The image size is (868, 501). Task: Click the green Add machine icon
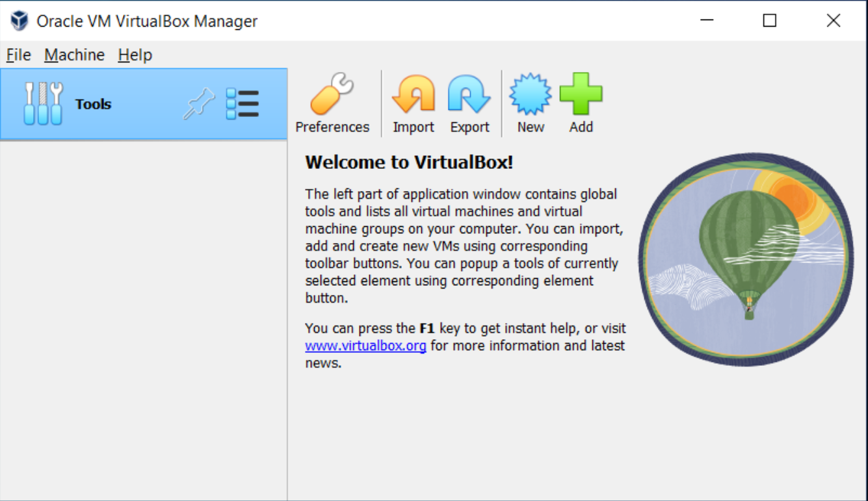pos(581,103)
